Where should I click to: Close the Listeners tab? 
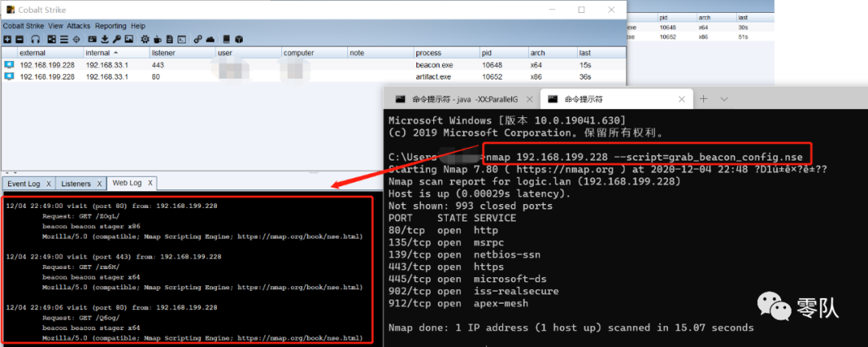coord(100,183)
